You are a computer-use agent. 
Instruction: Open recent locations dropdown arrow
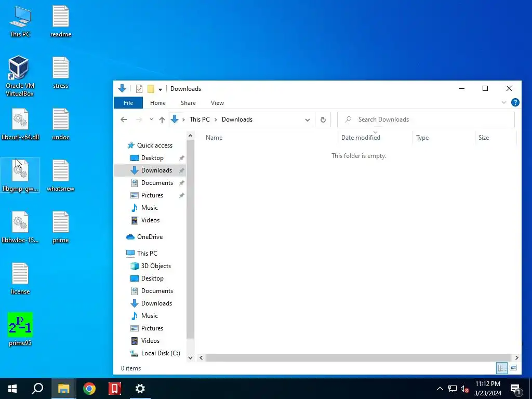(x=151, y=119)
